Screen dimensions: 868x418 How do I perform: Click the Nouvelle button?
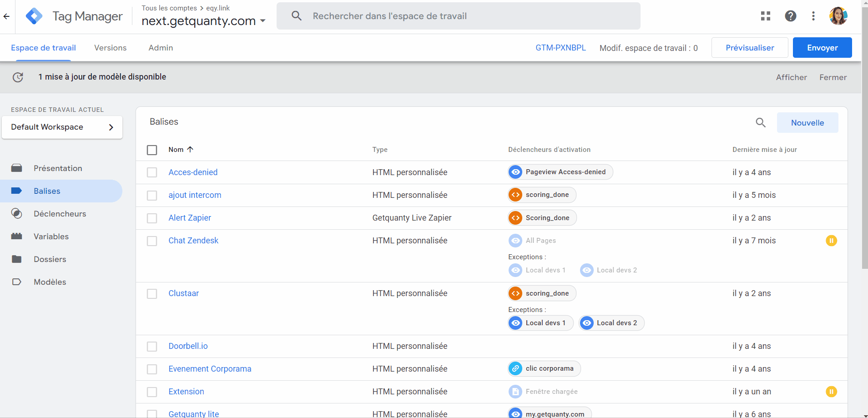pos(807,123)
